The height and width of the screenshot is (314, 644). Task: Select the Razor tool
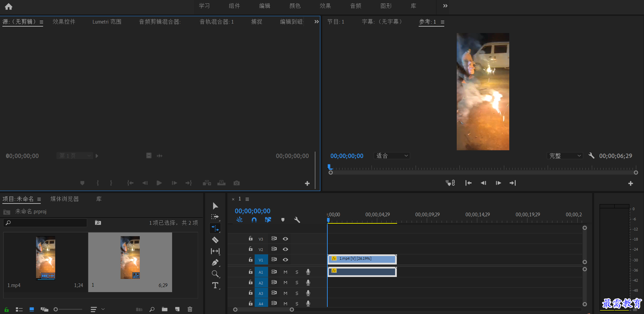(x=215, y=240)
